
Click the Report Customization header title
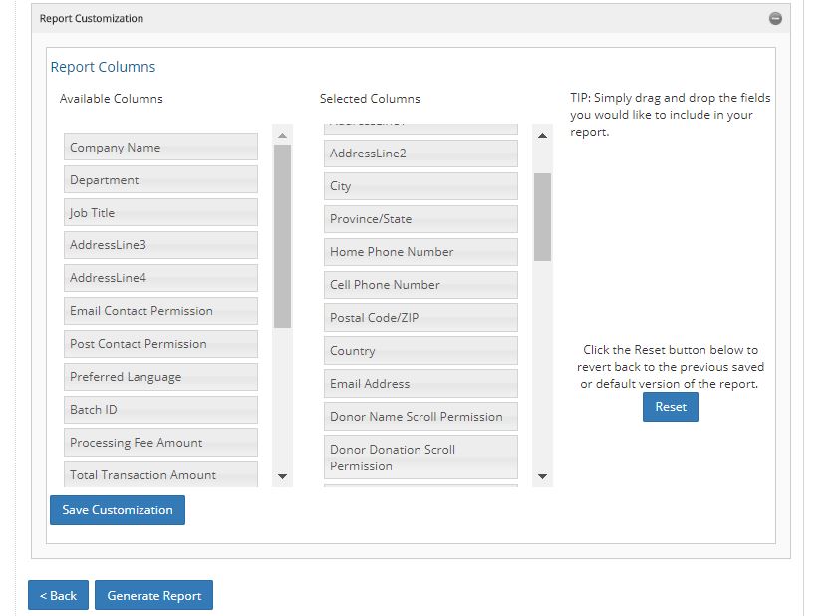tap(92, 18)
